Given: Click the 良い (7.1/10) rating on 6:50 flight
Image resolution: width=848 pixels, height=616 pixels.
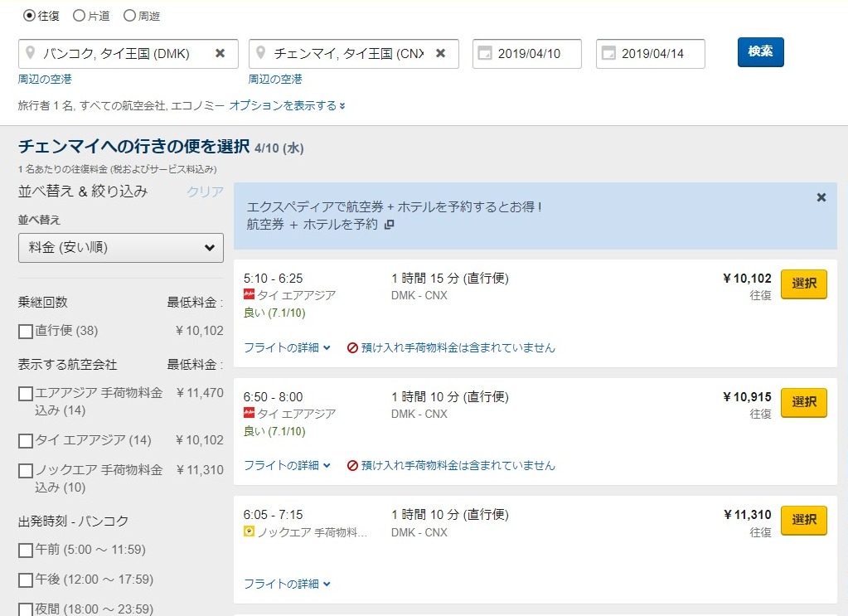Looking at the screenshot, I should tap(274, 431).
